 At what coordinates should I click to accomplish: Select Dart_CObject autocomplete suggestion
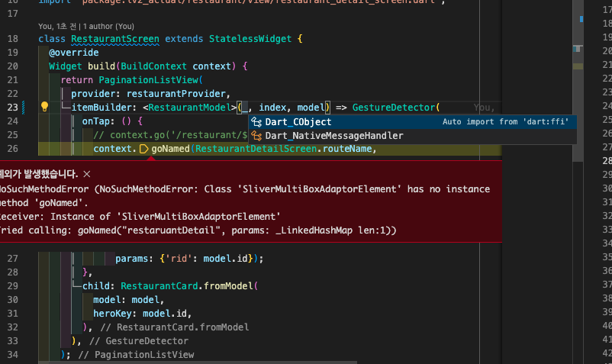(298, 122)
